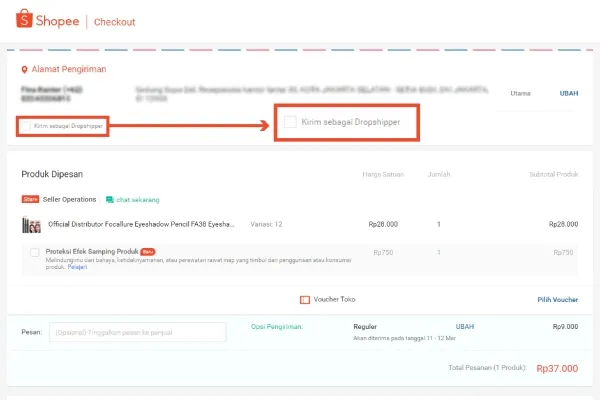Click the Official Distributor Focallure product title
The height and width of the screenshot is (400, 600).
tap(141, 224)
